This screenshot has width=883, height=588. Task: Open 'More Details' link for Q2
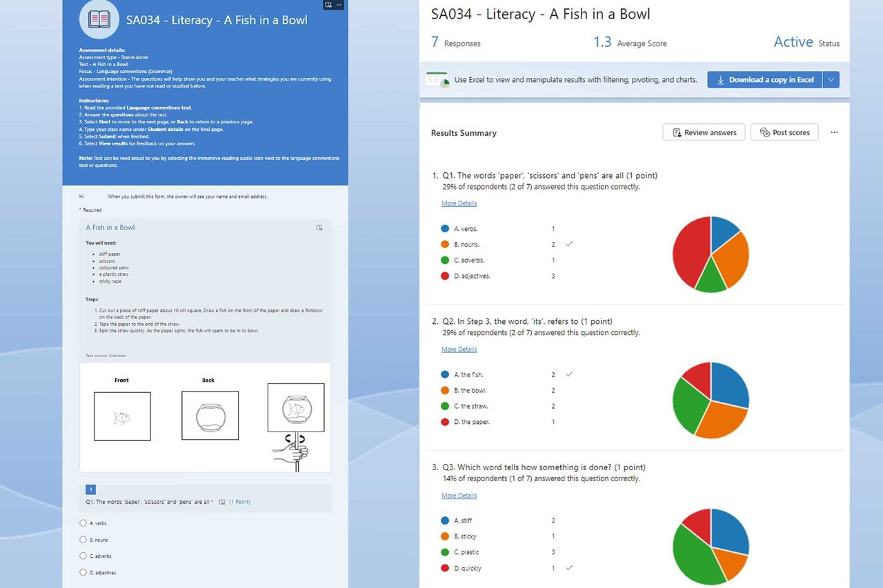(x=459, y=349)
